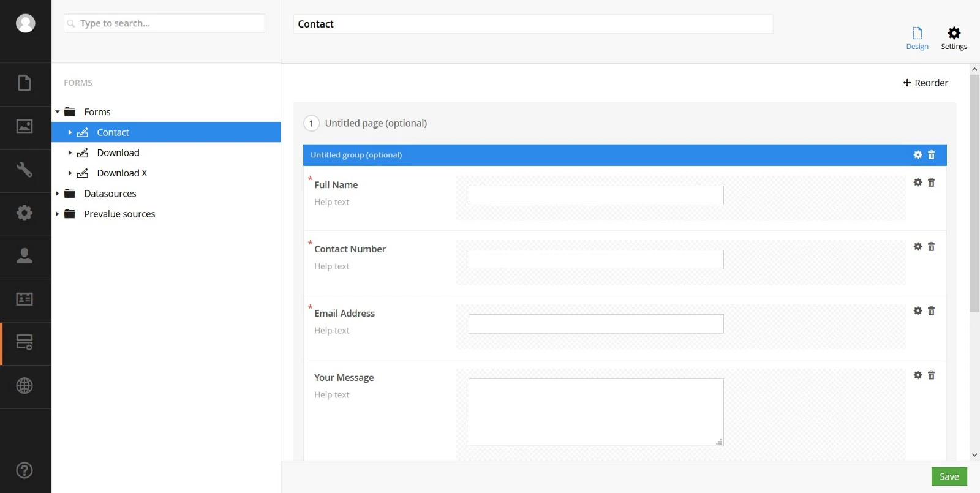Open gear settings for Your Message field
Screen dimensions: 980x493
918,375
